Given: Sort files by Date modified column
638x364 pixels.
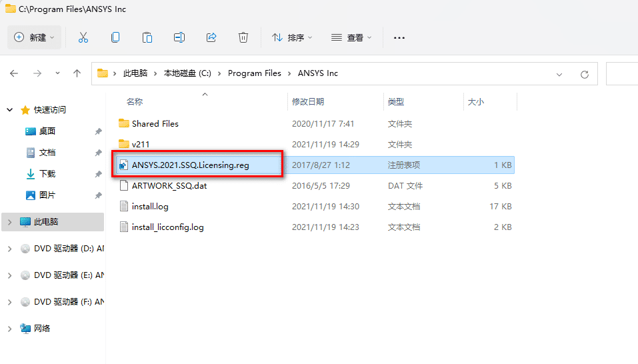Looking at the screenshot, I should [308, 102].
